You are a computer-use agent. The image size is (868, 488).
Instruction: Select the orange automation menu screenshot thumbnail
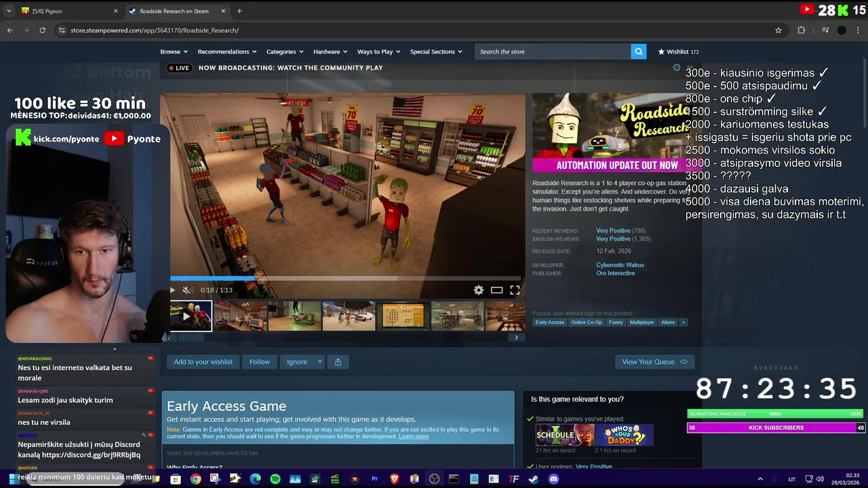403,317
